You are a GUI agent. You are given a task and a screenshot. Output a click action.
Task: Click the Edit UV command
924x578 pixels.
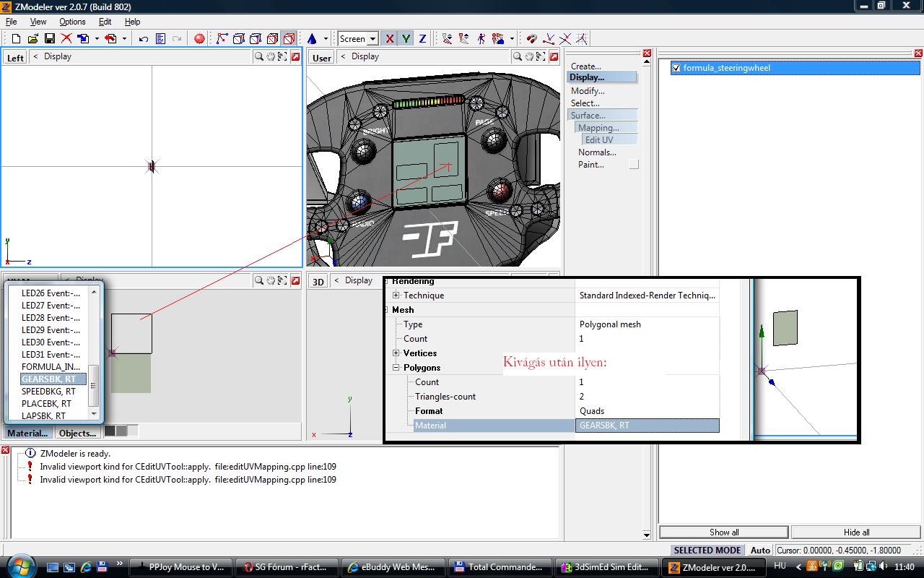[x=599, y=139]
